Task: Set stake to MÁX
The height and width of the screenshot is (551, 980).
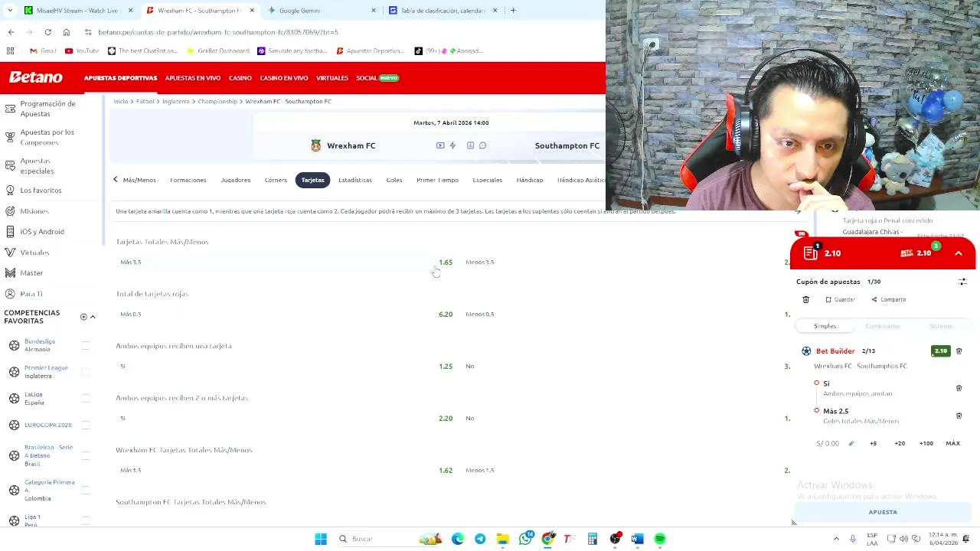Action: pos(952,443)
